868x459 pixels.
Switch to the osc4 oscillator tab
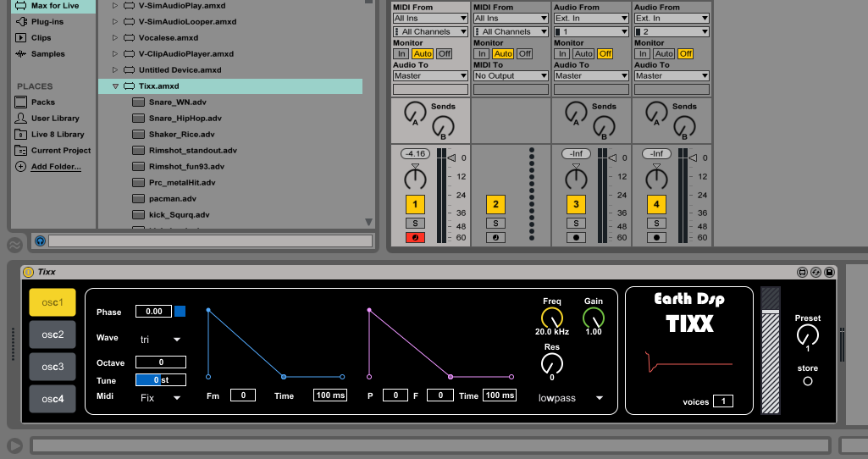point(53,399)
